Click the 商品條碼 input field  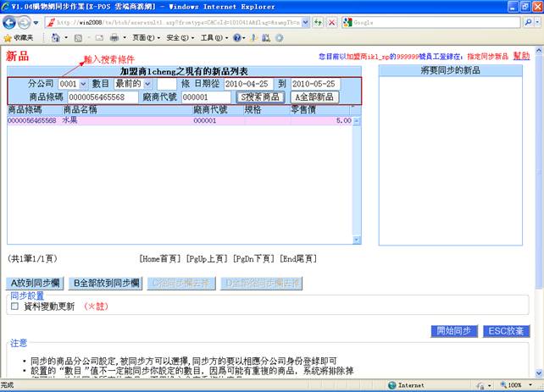pos(103,97)
